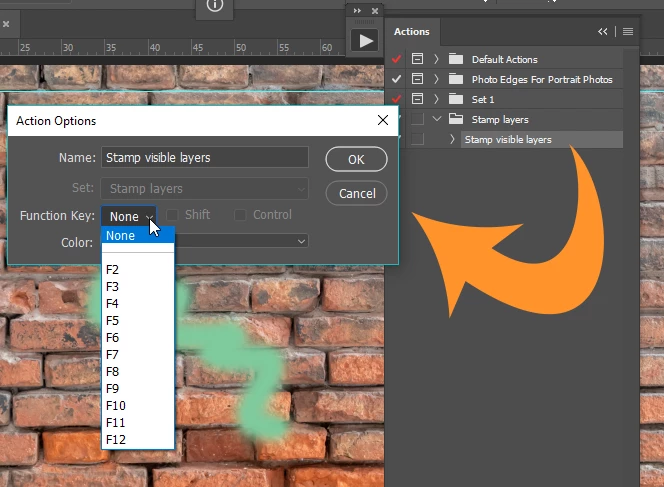
Task: Toggle the dialog icon for Photo Edges set
Action: [417, 79]
